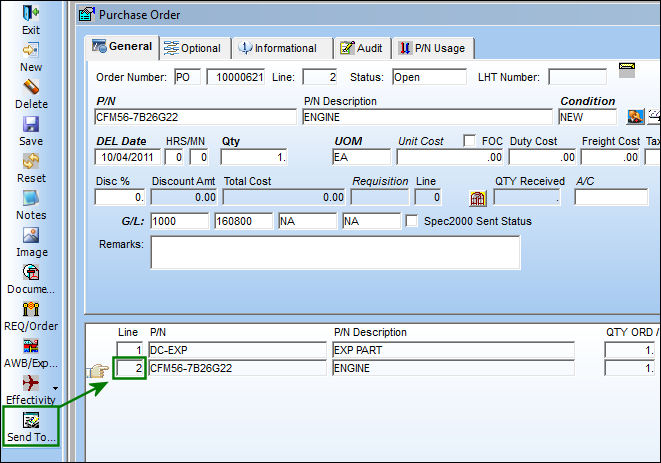Image resolution: width=661 pixels, height=463 pixels.
Task: Open the Audit tab
Action: pyautogui.click(x=362, y=48)
